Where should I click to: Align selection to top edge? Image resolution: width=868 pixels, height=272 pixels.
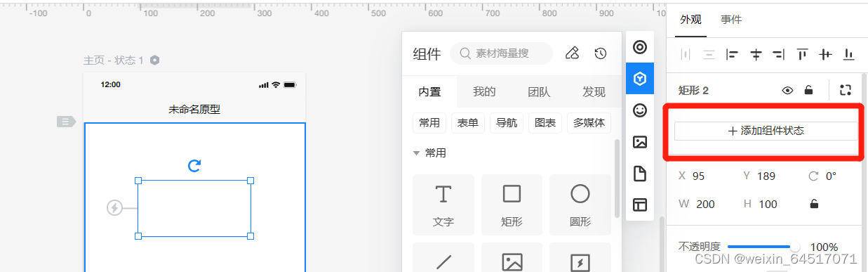pos(802,54)
